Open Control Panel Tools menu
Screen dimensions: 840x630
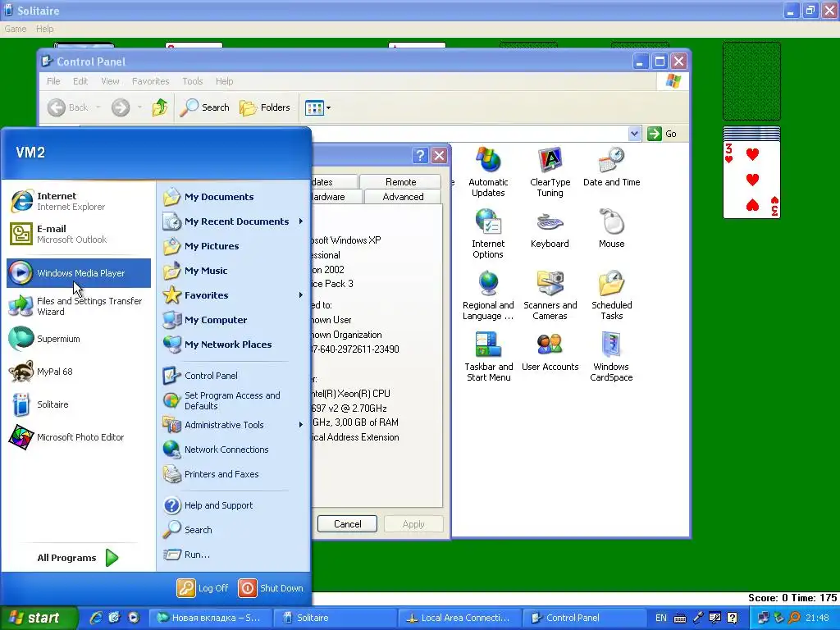pyautogui.click(x=192, y=81)
